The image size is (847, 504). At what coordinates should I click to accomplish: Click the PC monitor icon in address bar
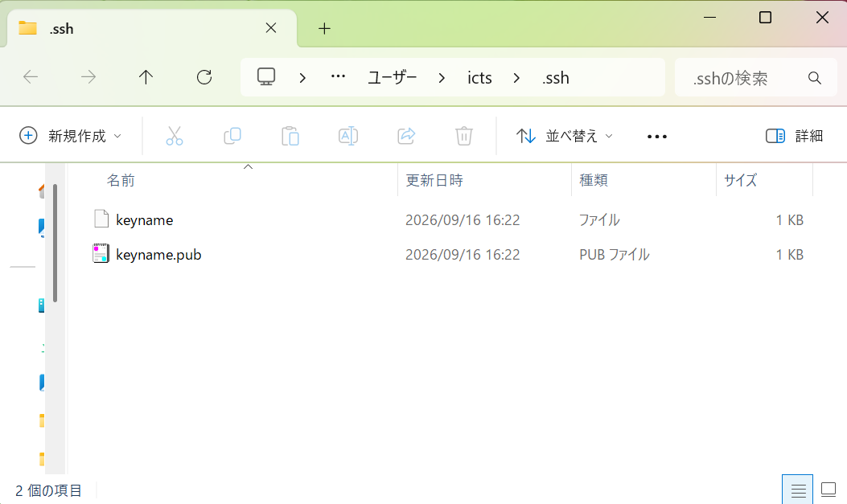point(265,77)
